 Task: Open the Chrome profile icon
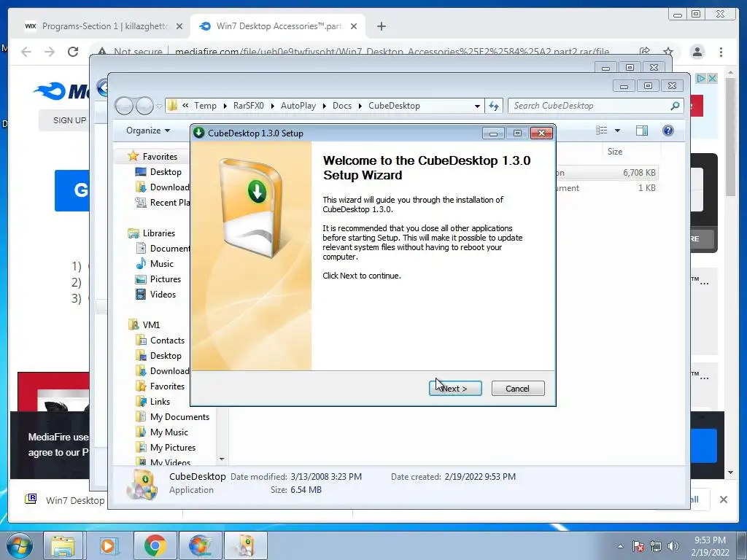697,52
